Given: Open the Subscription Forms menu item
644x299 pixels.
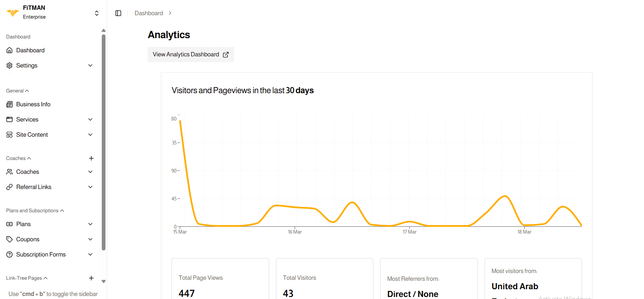Looking at the screenshot, I should pyautogui.click(x=41, y=254).
